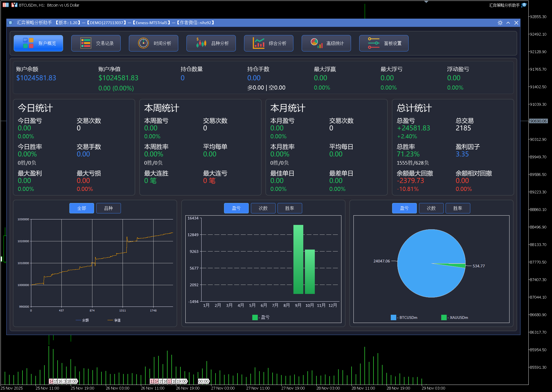
Task: Click graduation cap icon in panel title
Action: click(10, 23)
